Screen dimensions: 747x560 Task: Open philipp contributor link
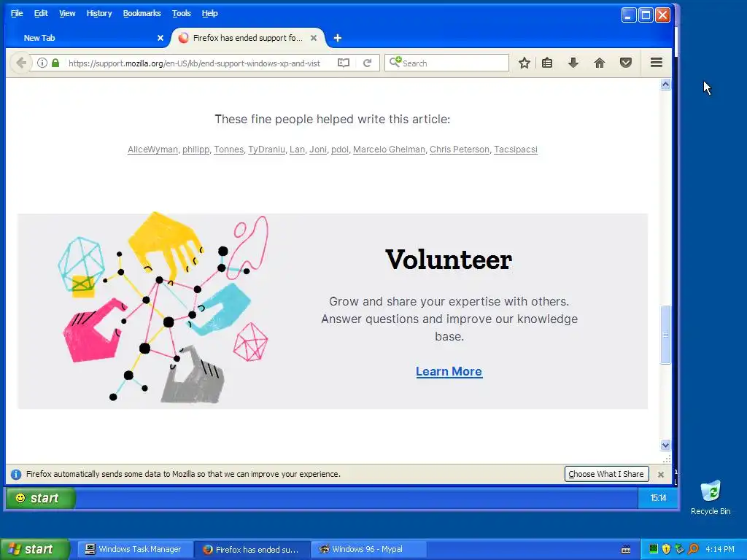196,149
